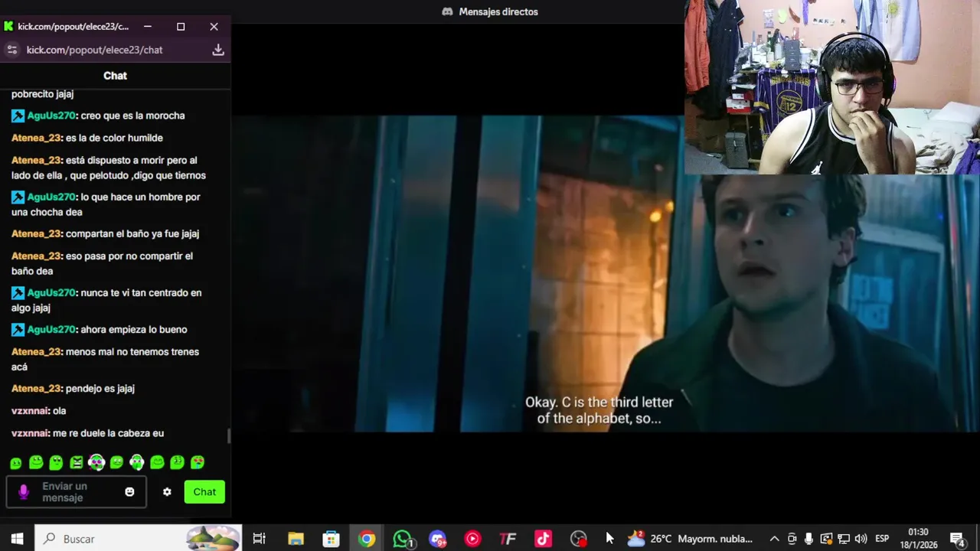980x551 pixels.
Task: Select the purple-eyed headphones green emote
Action: coord(96,462)
